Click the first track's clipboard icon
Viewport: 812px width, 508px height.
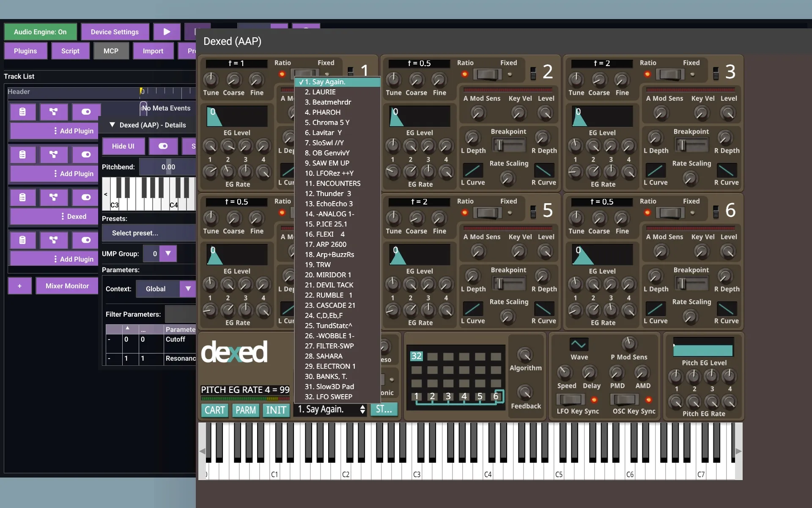coord(22,112)
